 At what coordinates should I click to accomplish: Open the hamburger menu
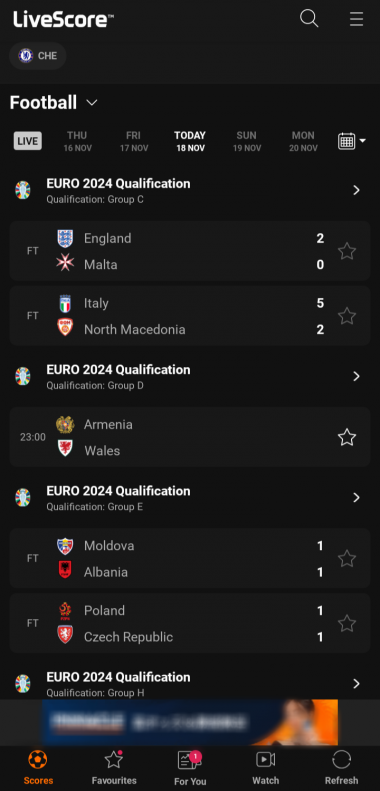pos(356,19)
